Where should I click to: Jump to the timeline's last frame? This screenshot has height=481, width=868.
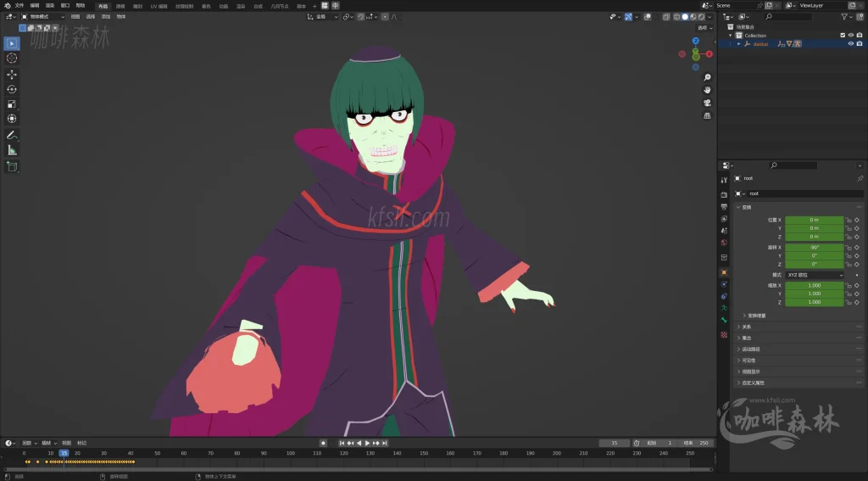pyautogui.click(x=385, y=444)
